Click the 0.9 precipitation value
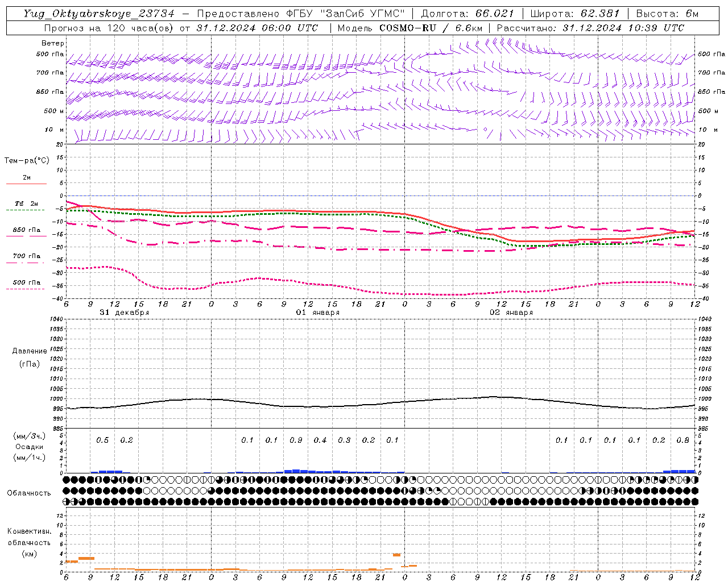The width and height of the screenshot is (728, 582). click(296, 440)
